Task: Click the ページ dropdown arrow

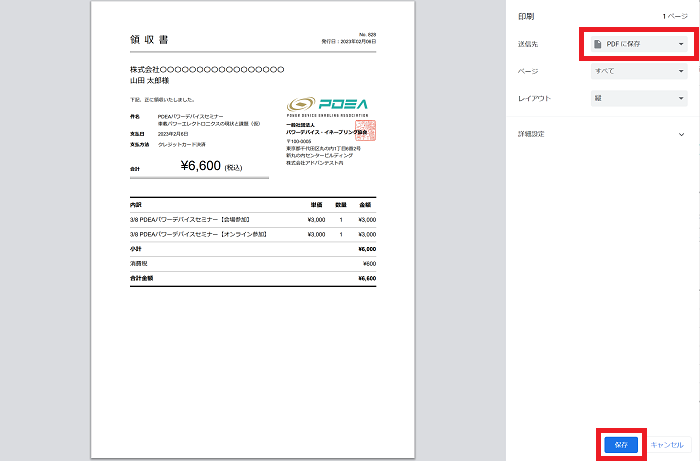Action: pos(681,72)
